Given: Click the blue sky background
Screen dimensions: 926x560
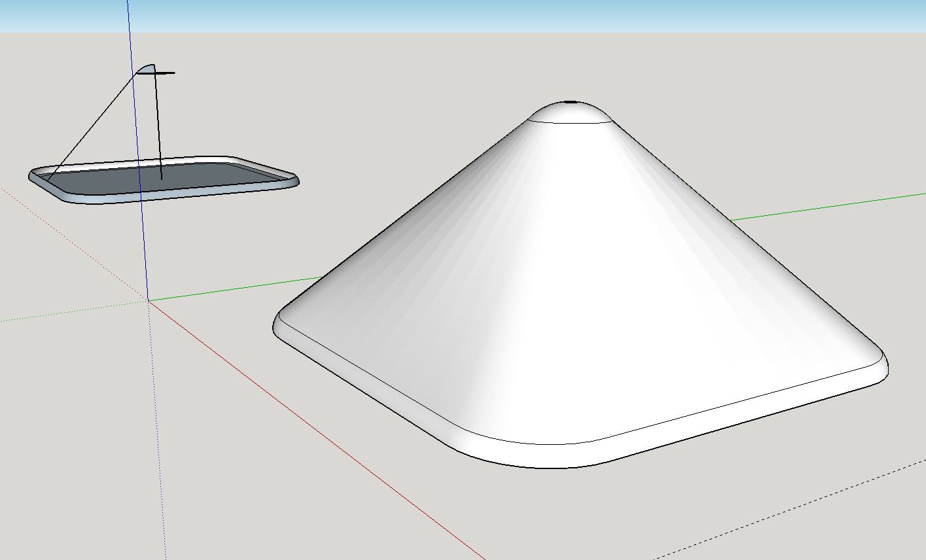Looking at the screenshot, I should click(x=458, y=14).
